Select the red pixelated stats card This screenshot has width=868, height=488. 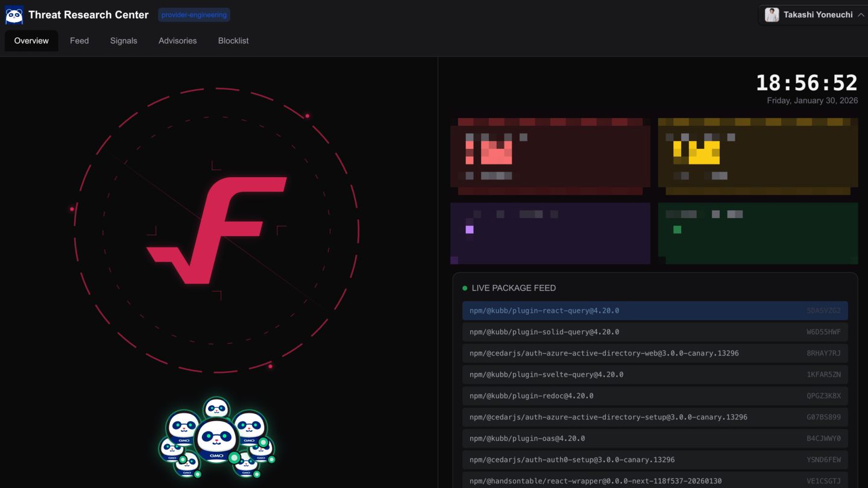pos(550,156)
